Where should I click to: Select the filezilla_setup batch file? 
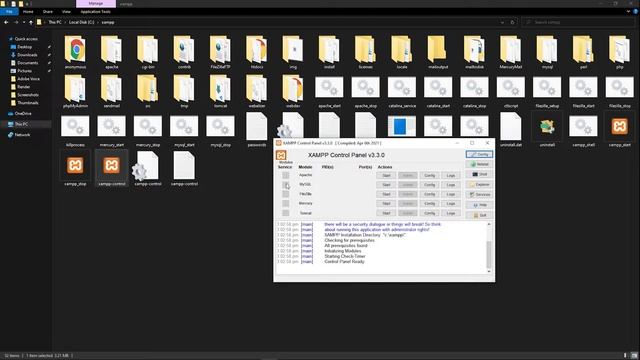547,91
